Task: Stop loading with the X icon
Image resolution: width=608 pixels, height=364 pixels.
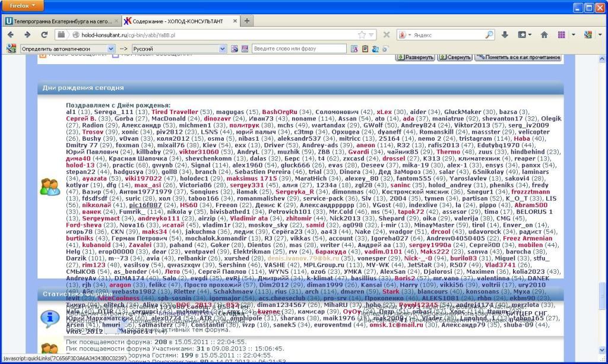Action: pyautogui.click(x=387, y=35)
